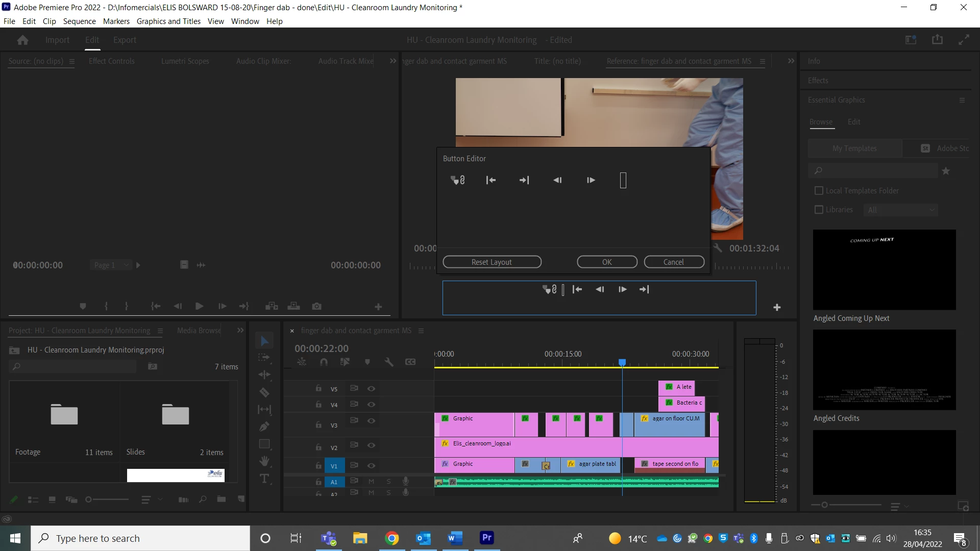Click OK in the Button Editor
The height and width of the screenshot is (551, 980).
tap(606, 262)
